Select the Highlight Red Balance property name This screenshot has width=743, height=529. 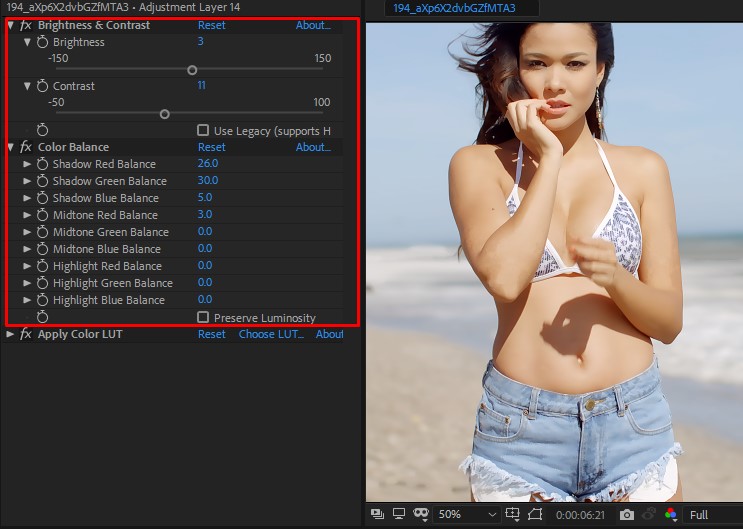(x=107, y=266)
